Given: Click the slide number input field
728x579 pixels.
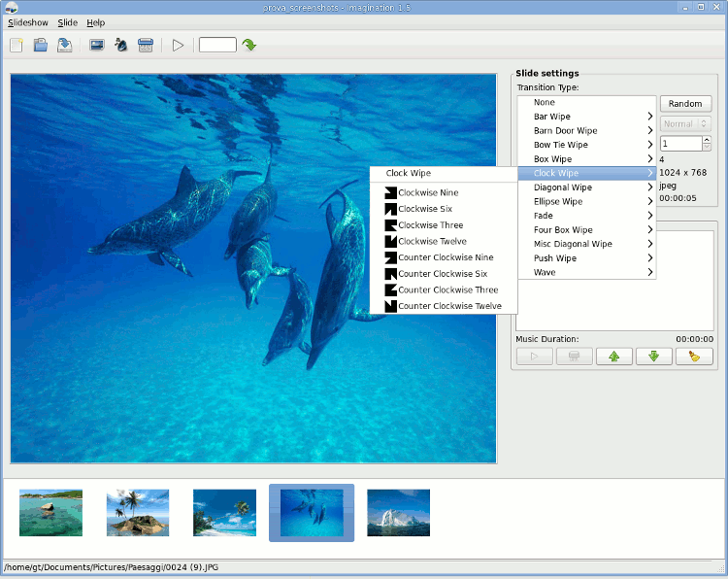Looking at the screenshot, I should 217,45.
